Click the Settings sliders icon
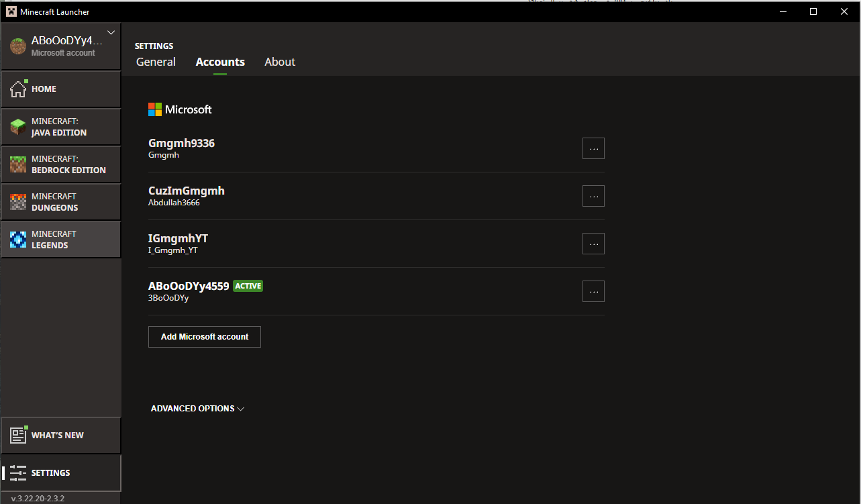Viewport: 861px width, 504px height. 18,472
